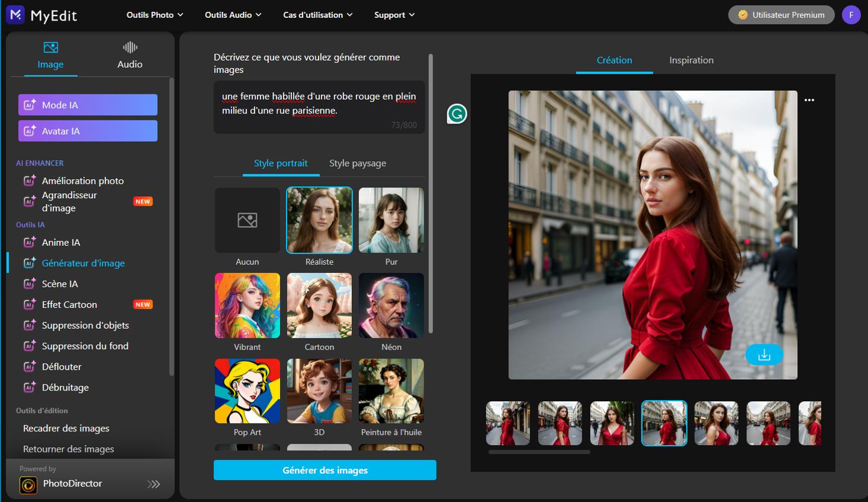
Task: Switch to Style portrait tab
Action: coord(281,163)
